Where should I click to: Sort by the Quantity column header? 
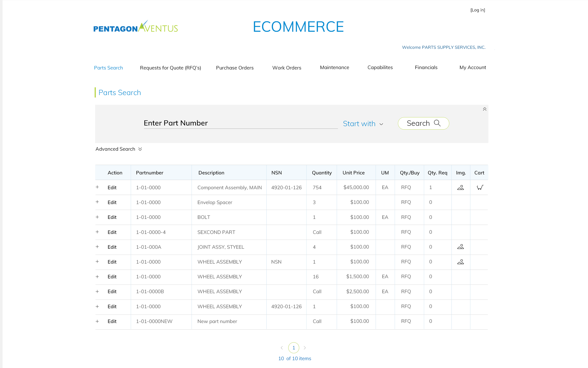(x=322, y=173)
